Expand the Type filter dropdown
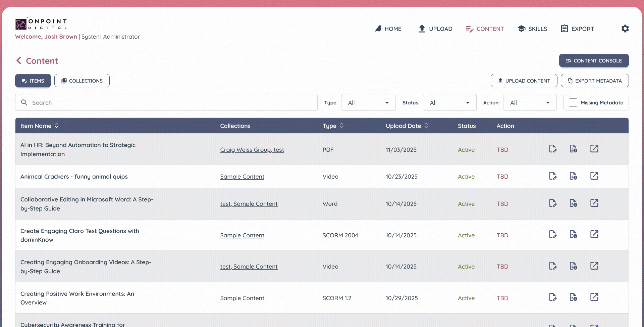Screen dimensions: 644x327 368,103
